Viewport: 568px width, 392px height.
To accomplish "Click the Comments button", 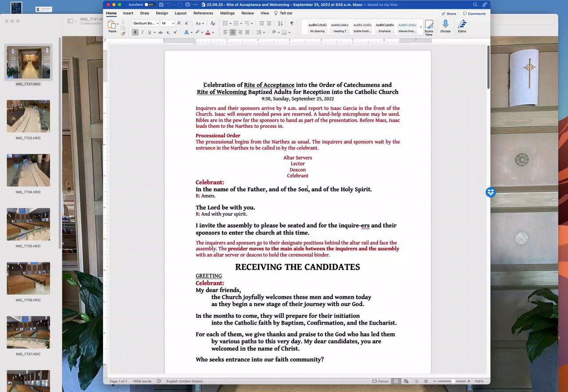I will pyautogui.click(x=474, y=14).
